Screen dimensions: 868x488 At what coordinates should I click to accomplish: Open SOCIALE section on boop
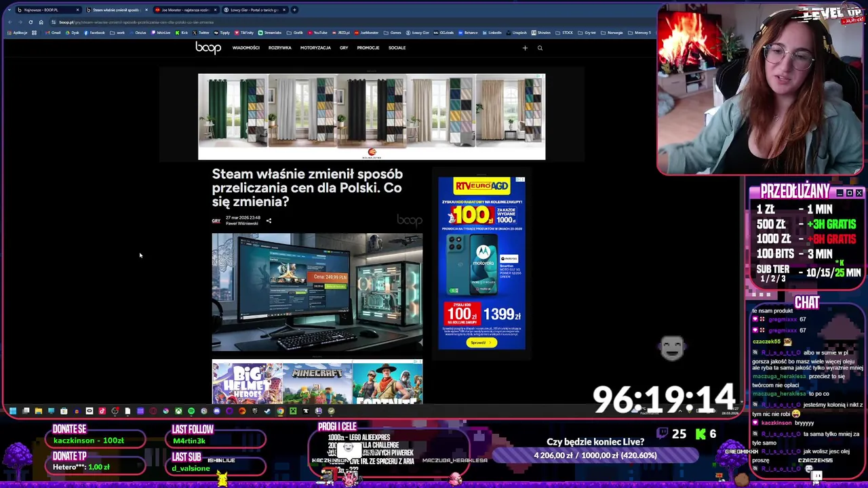[x=397, y=48]
